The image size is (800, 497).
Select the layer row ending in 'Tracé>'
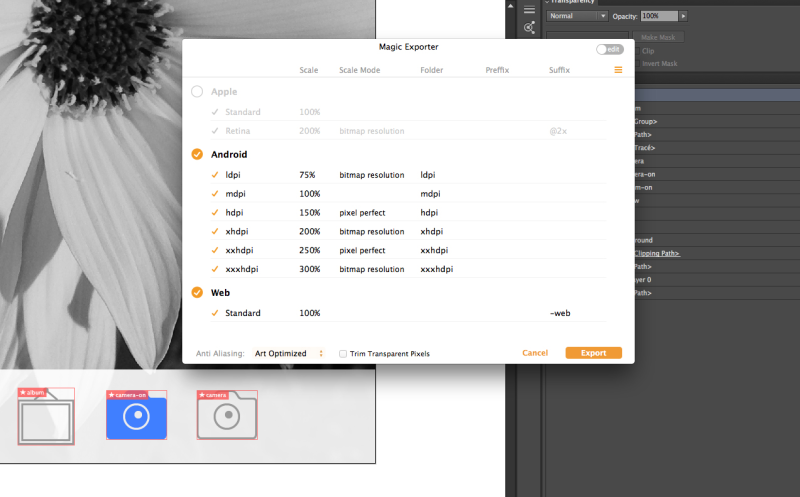click(x=717, y=147)
